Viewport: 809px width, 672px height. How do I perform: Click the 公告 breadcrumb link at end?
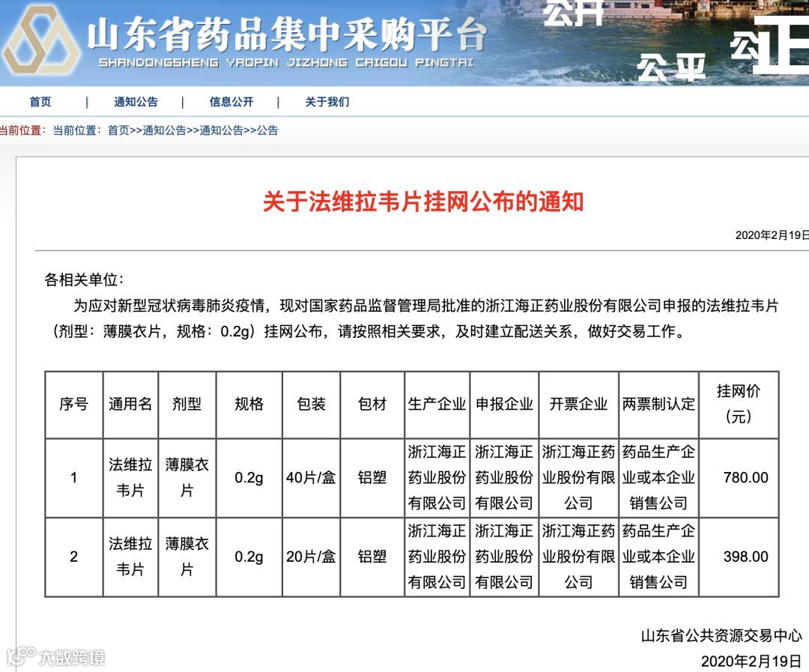pos(267,130)
